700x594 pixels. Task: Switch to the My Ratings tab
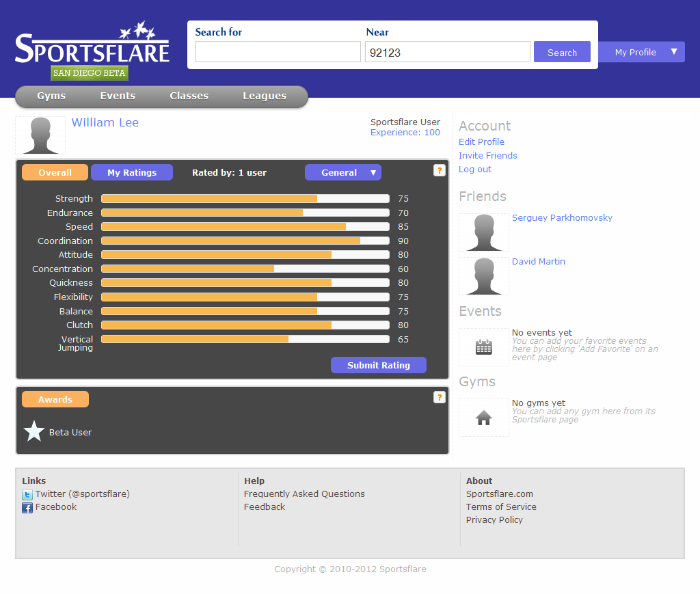coord(132,172)
